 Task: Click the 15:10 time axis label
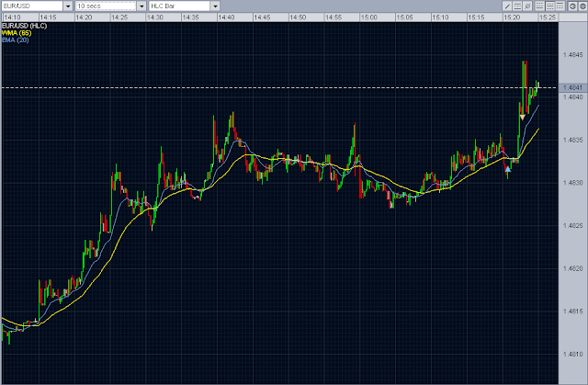click(440, 17)
